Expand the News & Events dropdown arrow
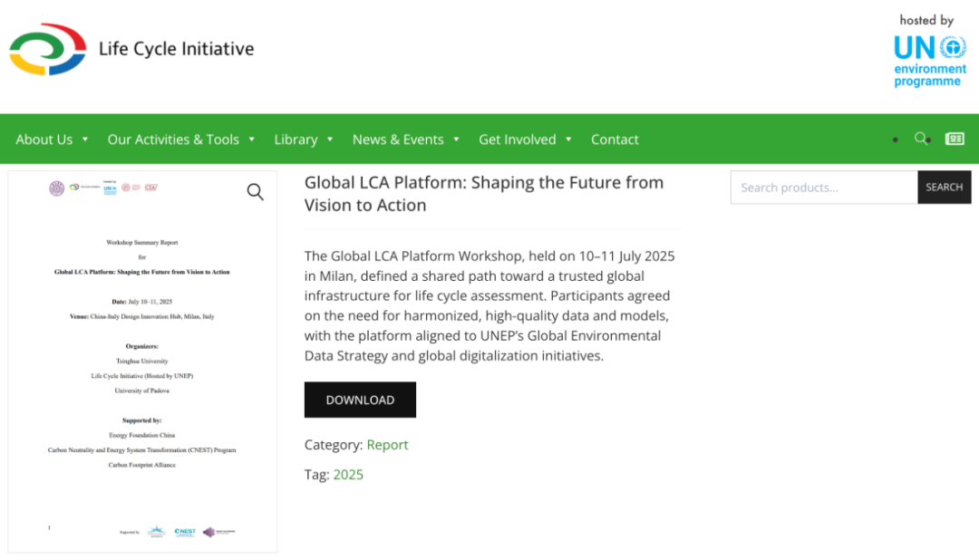979x560 pixels. tap(456, 140)
